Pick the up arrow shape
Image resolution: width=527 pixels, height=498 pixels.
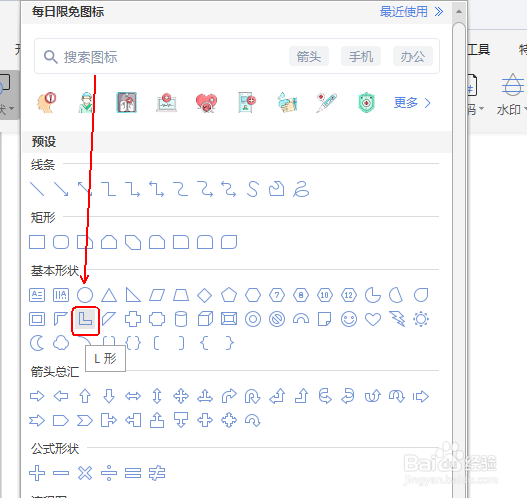point(85,396)
